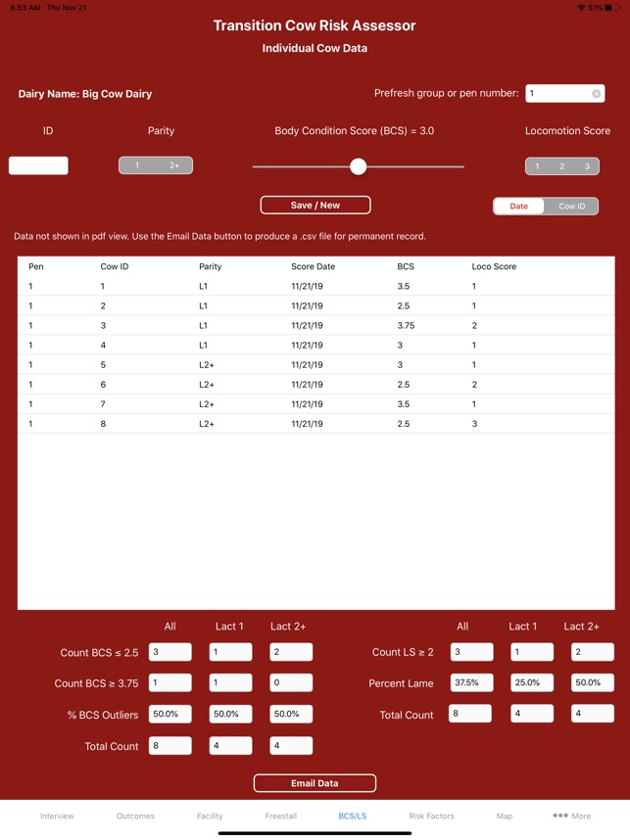Select % BCS Outliers Lact 1 value
This screenshot has height=840, width=630.
point(230,714)
